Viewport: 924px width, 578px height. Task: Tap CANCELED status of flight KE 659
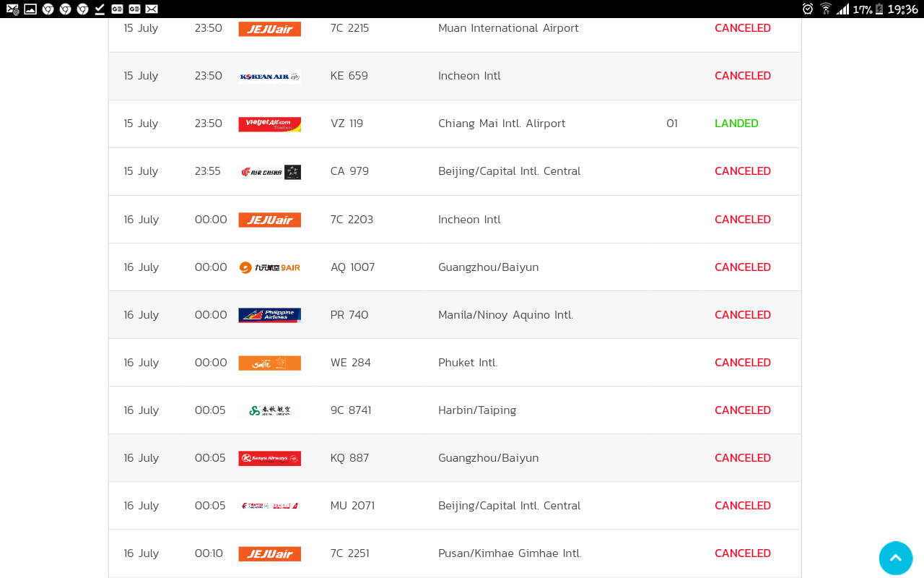click(742, 76)
